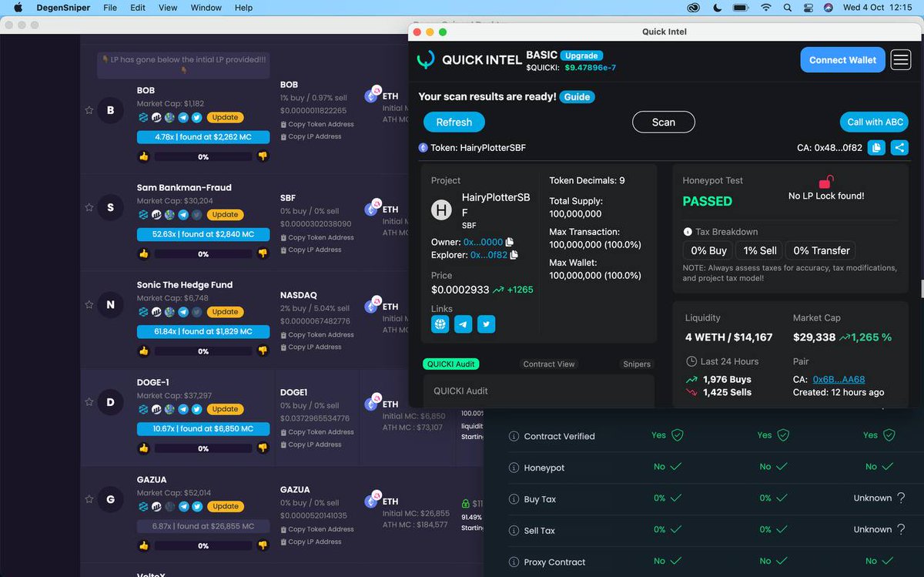924x577 pixels.
Task: Open the Window menu in menu bar
Action: coord(206,8)
